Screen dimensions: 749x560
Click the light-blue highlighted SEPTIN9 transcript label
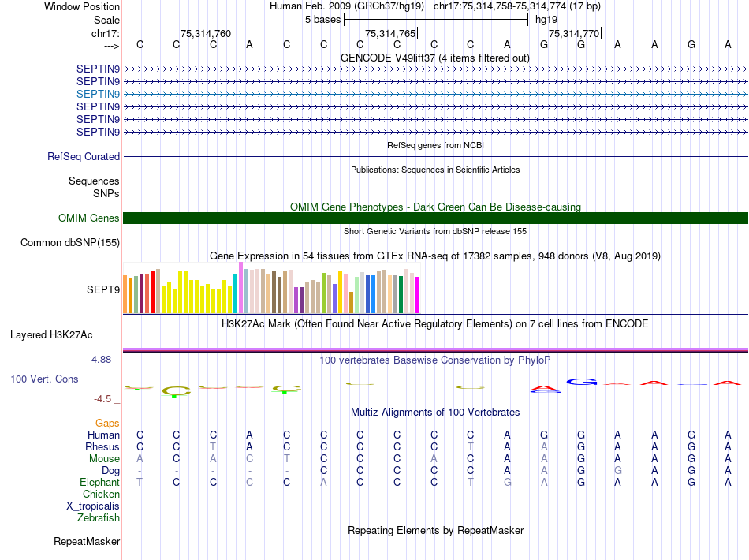[x=98, y=94]
